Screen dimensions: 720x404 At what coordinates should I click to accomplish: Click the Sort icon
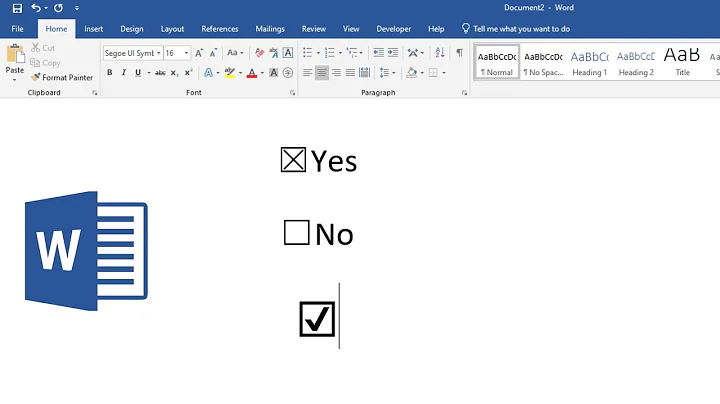pos(440,53)
